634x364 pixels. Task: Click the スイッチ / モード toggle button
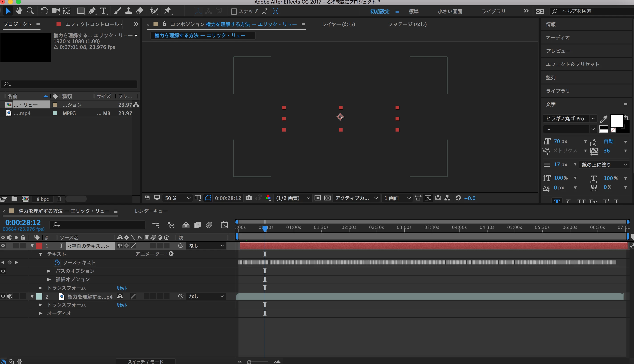click(x=145, y=361)
